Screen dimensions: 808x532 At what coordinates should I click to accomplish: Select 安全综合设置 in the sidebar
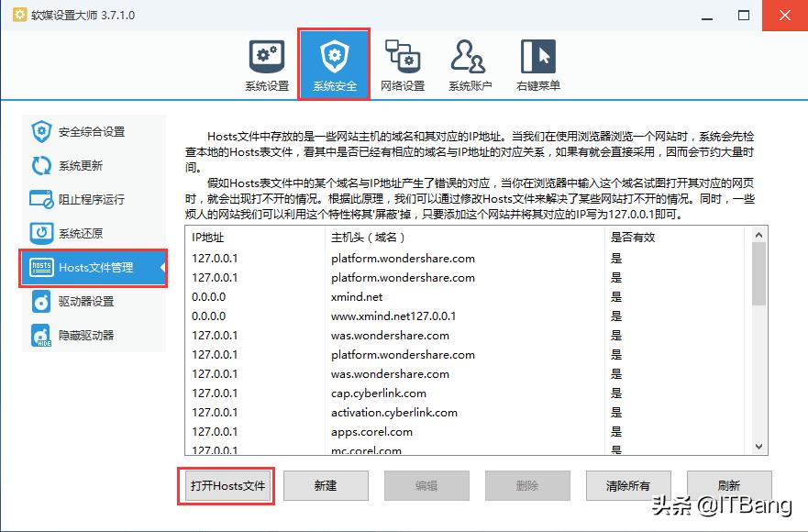pyautogui.click(x=87, y=130)
